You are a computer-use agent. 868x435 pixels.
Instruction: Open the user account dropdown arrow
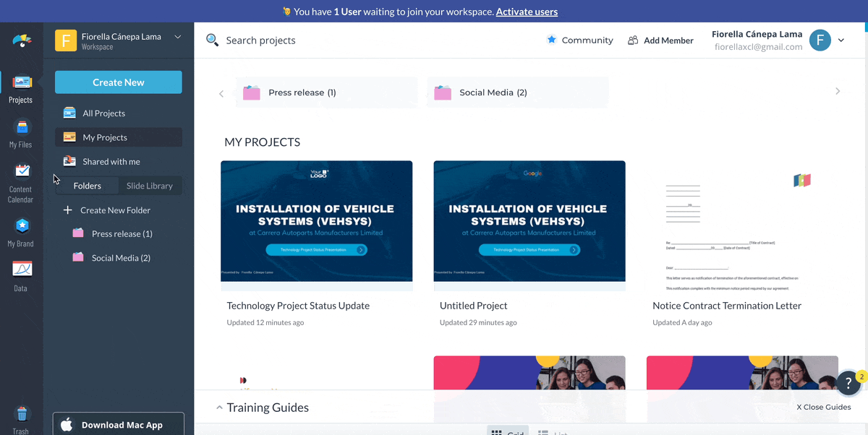click(841, 40)
